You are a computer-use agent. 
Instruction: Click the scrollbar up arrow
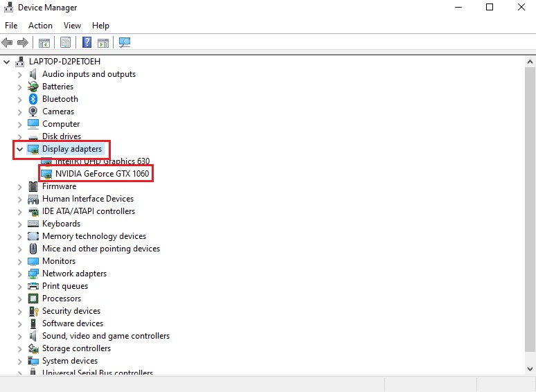click(x=530, y=62)
